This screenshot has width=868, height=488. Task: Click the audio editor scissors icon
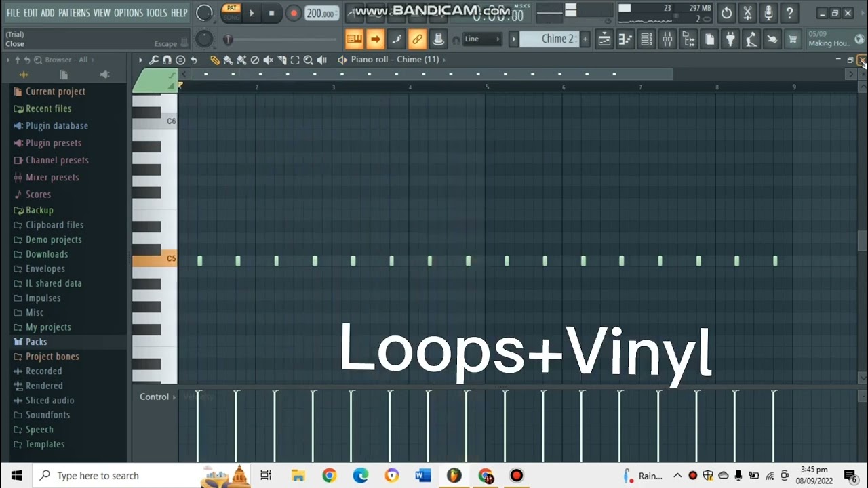(747, 13)
